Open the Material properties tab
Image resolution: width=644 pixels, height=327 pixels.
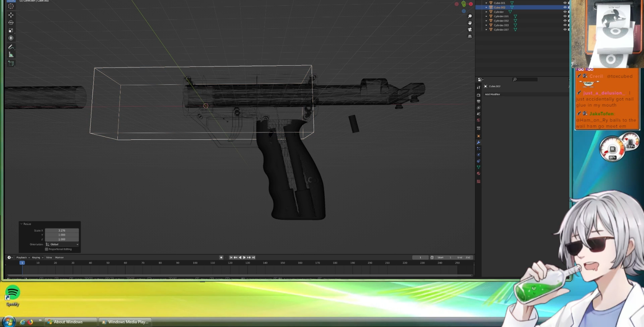coord(478,173)
